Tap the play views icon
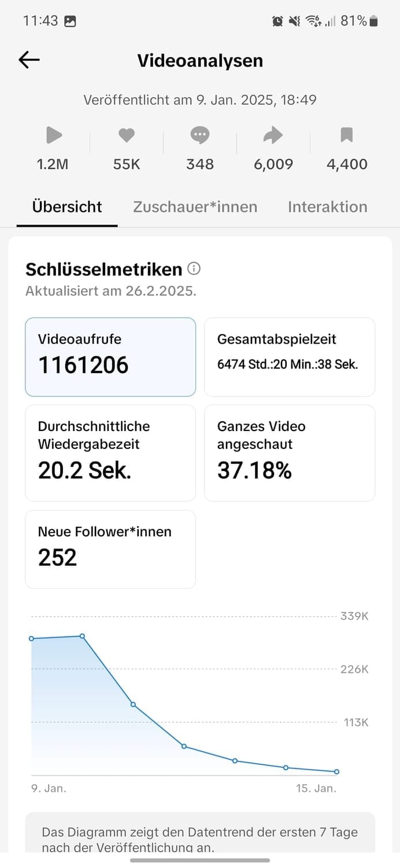This screenshot has width=400, height=868. point(53,135)
